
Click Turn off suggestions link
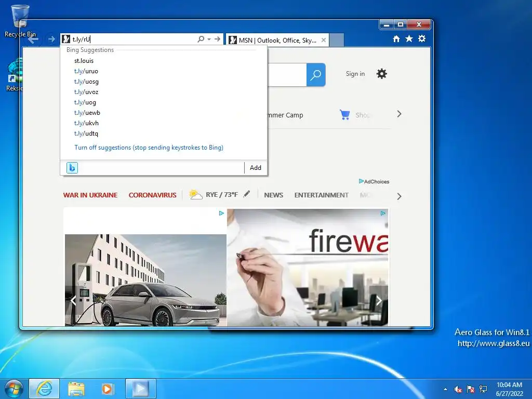coord(149,148)
